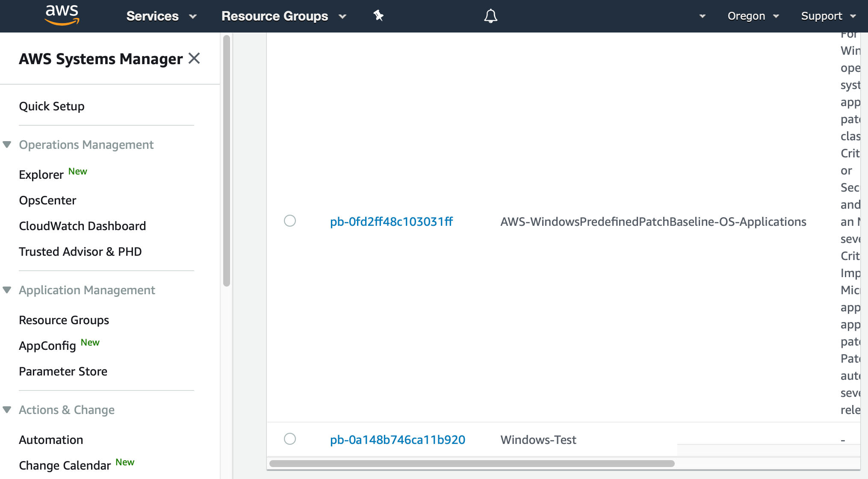Open the account dropdown caret
This screenshot has height=479, width=868.
point(702,16)
